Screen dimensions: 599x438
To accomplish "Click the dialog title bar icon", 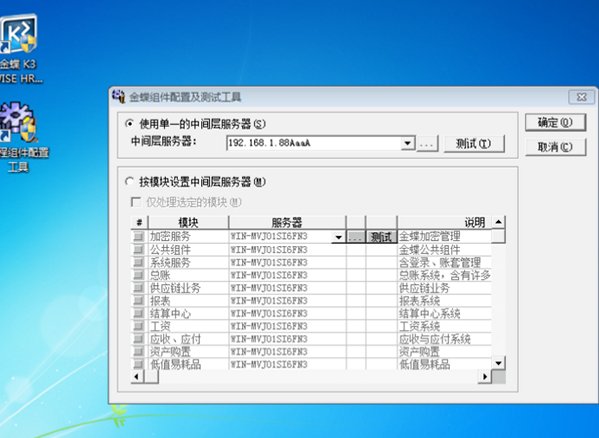I will (119, 96).
